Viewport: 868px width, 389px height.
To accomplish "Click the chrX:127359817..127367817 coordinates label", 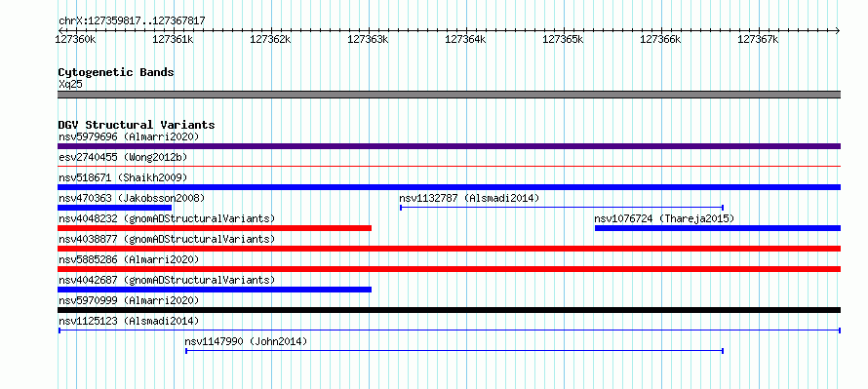I will [x=132, y=21].
